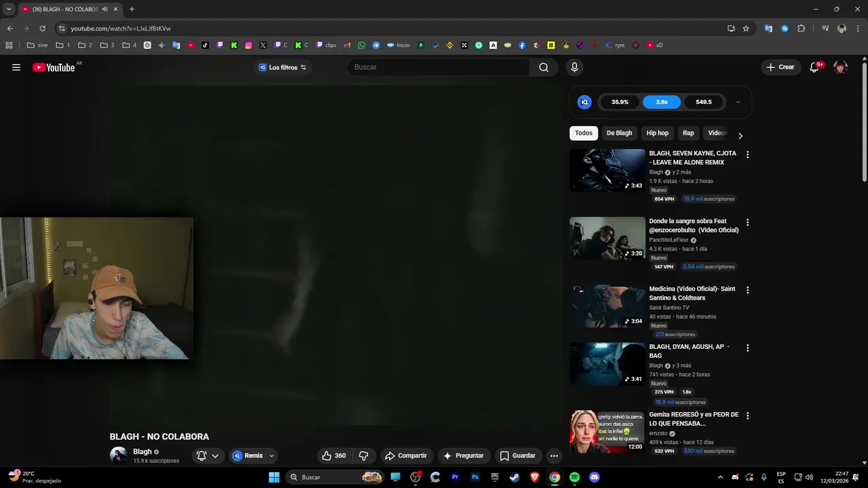Viewport: 868px width, 488px height.
Task: Click the Preguntar button
Action: tap(463, 455)
